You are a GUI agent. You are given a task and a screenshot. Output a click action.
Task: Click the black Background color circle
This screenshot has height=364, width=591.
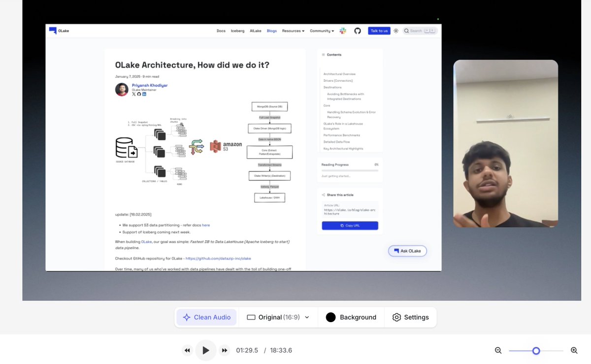tap(330, 317)
